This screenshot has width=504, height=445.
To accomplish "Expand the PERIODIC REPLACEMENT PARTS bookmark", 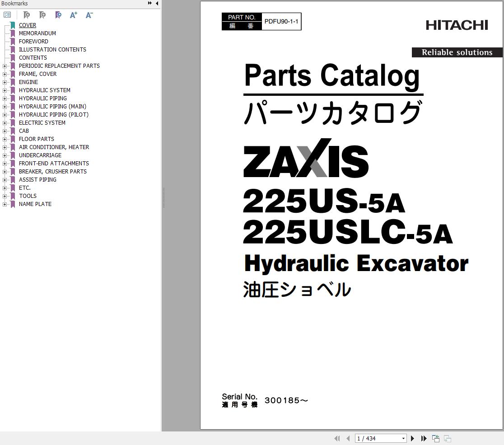I will [5, 66].
